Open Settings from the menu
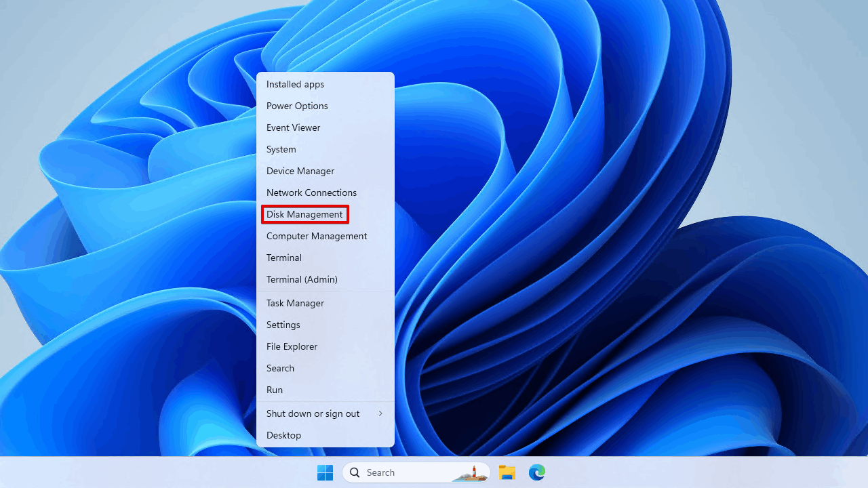Image resolution: width=868 pixels, height=488 pixels. click(283, 325)
